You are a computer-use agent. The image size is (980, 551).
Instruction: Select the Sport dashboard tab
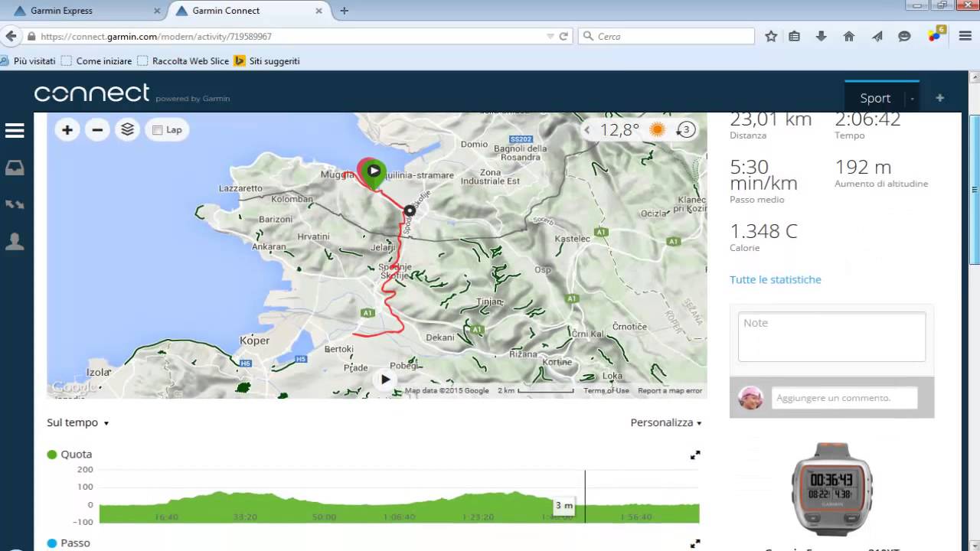tap(875, 98)
